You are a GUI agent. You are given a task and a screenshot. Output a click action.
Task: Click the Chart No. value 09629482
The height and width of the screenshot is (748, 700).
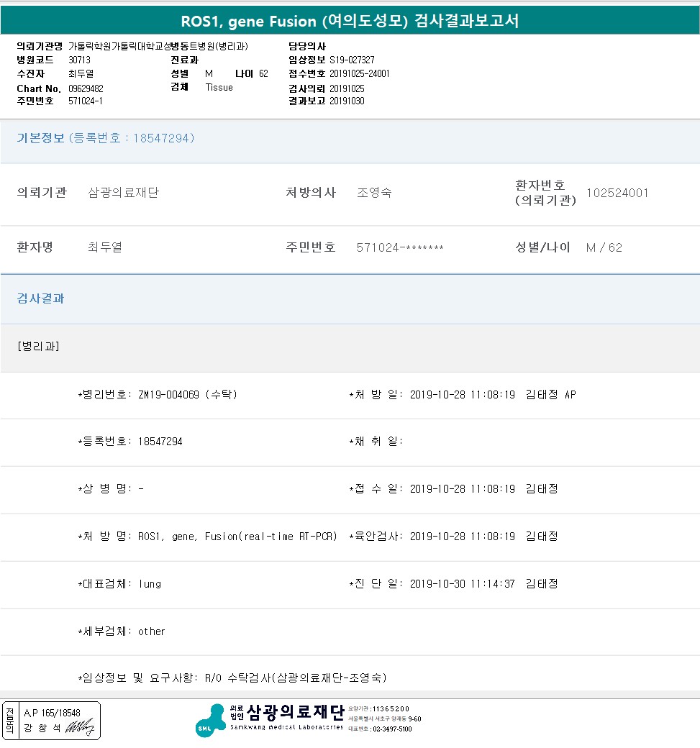[x=86, y=88]
